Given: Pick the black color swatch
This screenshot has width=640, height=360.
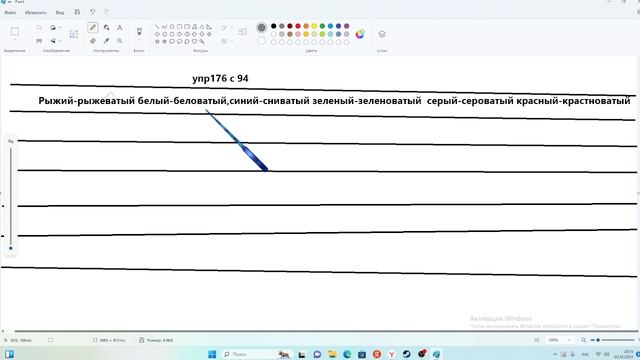Looking at the screenshot, I should point(273,26).
